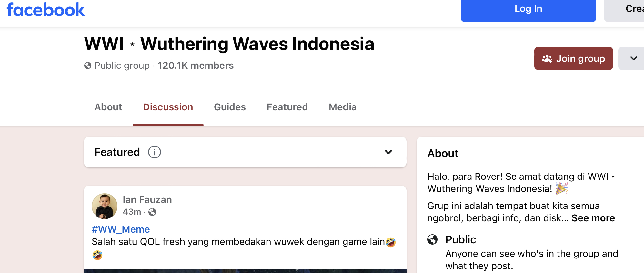Click the WWI Wuthering Waves Indonesia title

[x=229, y=44]
